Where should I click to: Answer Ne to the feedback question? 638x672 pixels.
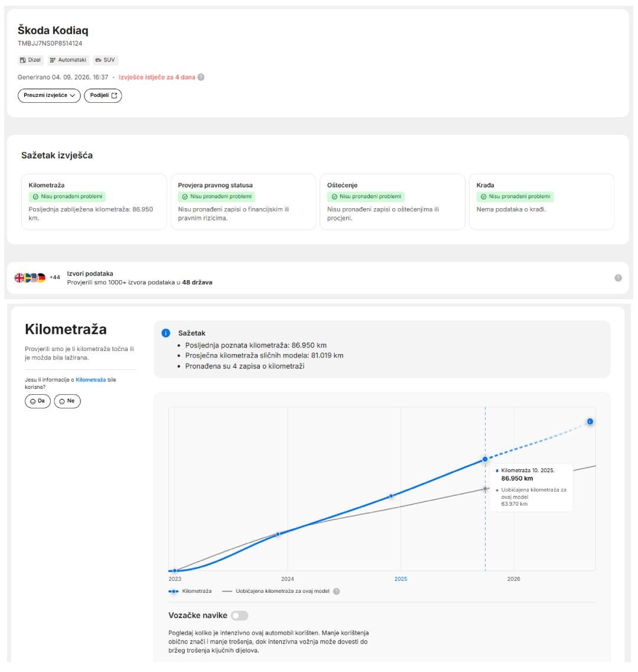coord(67,401)
